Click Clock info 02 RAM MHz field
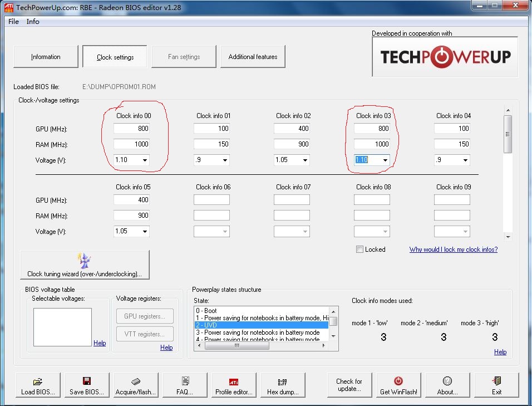532x406 pixels. pos(292,144)
